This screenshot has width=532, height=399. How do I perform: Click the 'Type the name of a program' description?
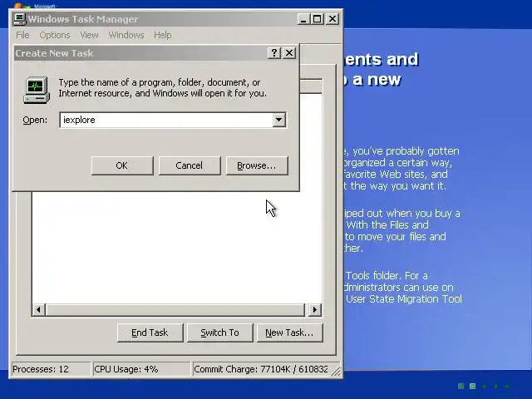pyautogui.click(x=163, y=87)
